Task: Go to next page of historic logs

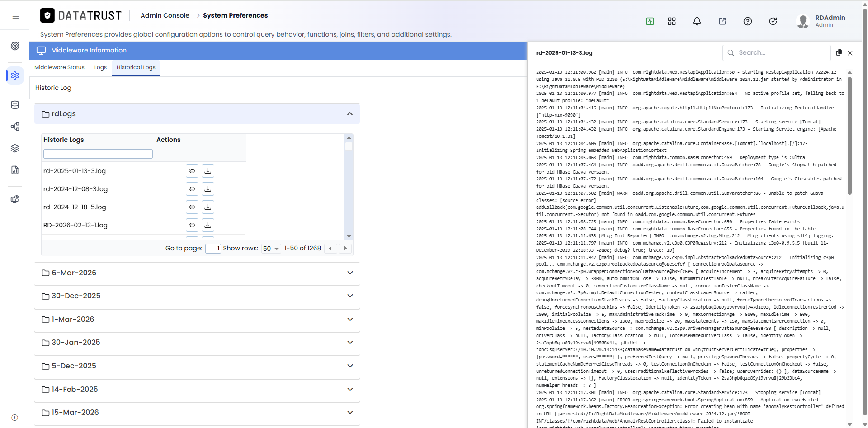Action: pos(345,249)
